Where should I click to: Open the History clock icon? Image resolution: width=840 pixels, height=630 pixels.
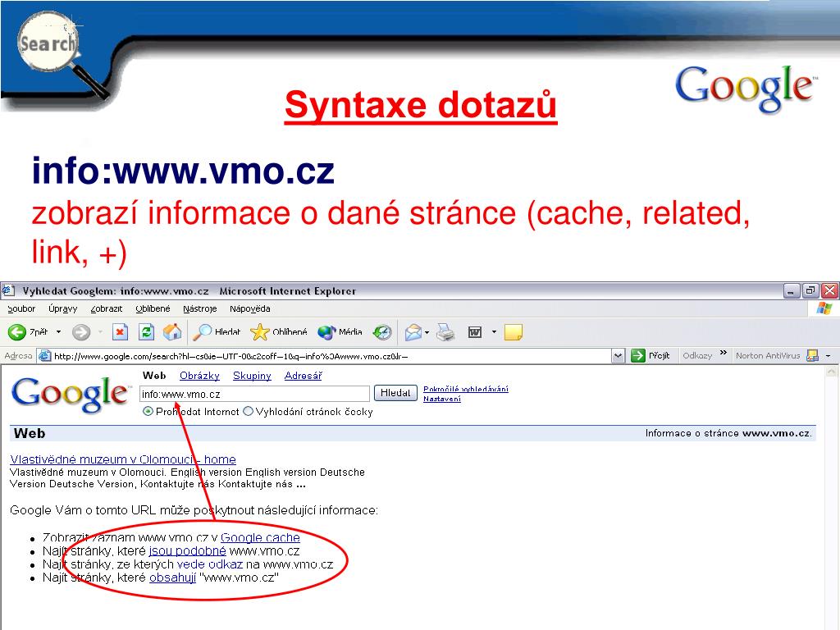[382, 332]
